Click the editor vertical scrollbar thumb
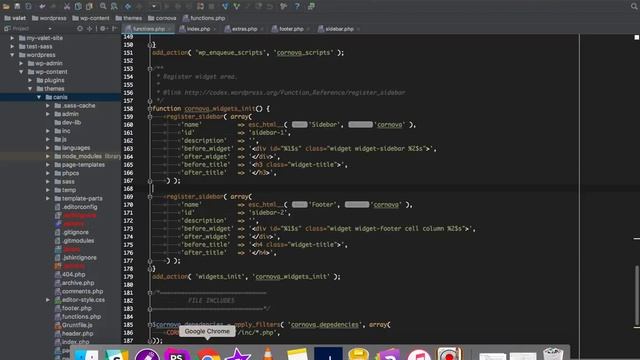Viewport: 640px width, 360px height. pyautogui.click(x=637, y=296)
